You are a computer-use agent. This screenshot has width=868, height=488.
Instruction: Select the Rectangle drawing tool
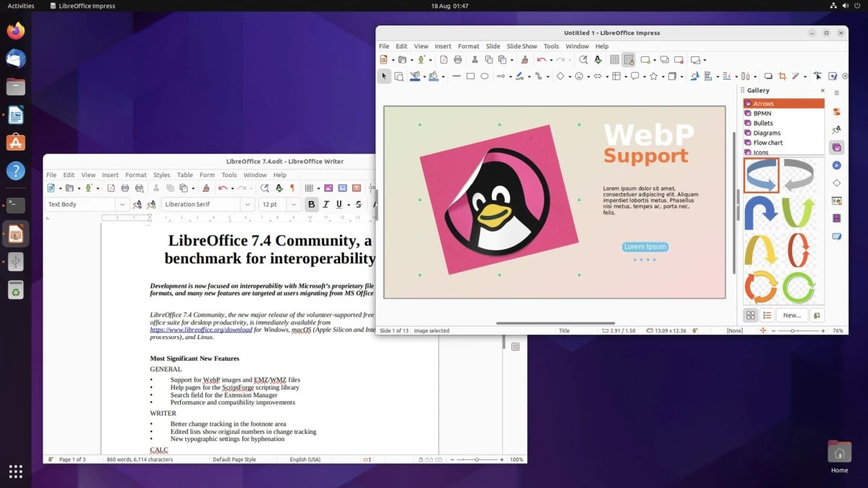pyautogui.click(x=471, y=76)
